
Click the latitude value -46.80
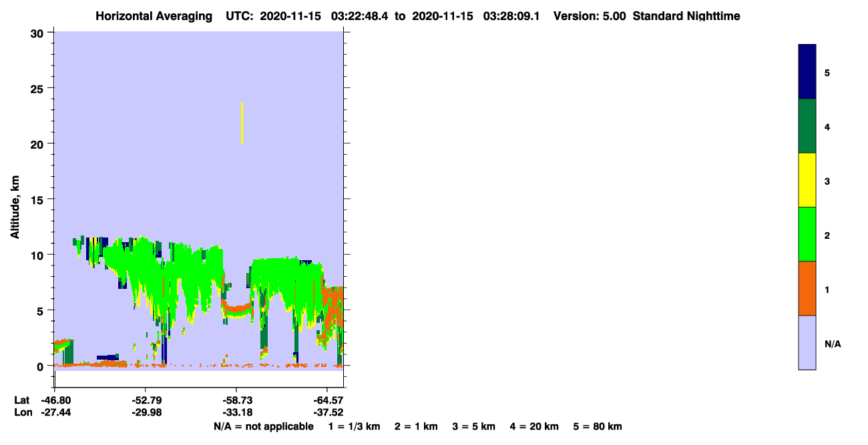coord(55,400)
